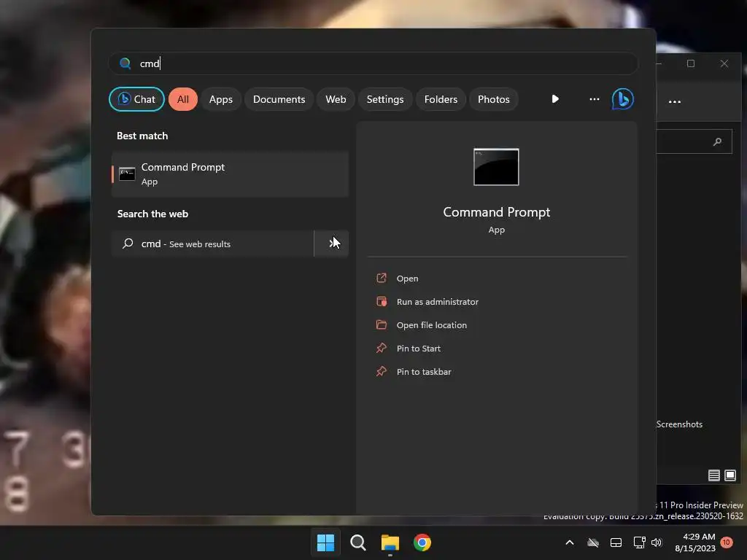Click the Screenshots item in Explorer window
This screenshot has width=747, height=560.
click(679, 424)
